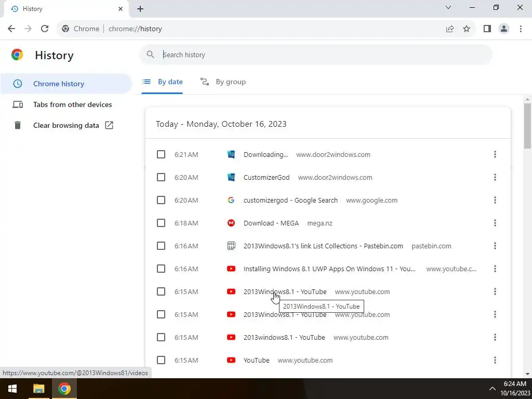This screenshot has width=532, height=399.
Task: Open the Download - MEGA link
Action: click(271, 223)
